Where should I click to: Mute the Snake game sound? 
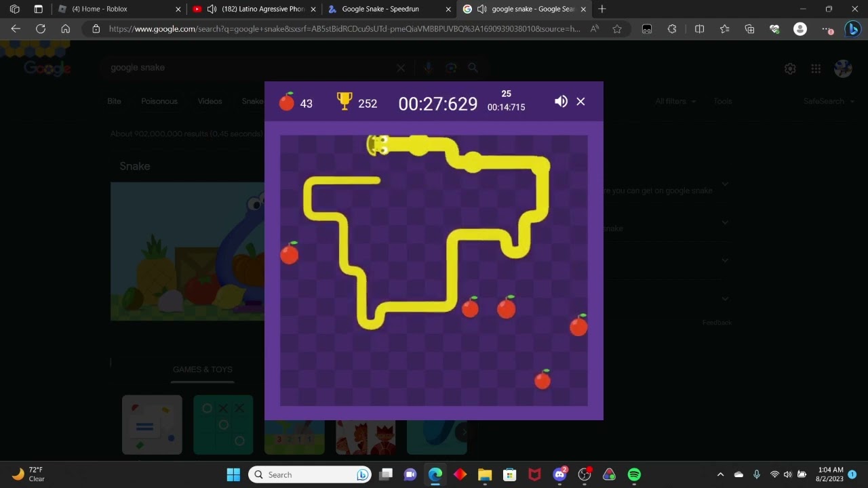pyautogui.click(x=561, y=102)
